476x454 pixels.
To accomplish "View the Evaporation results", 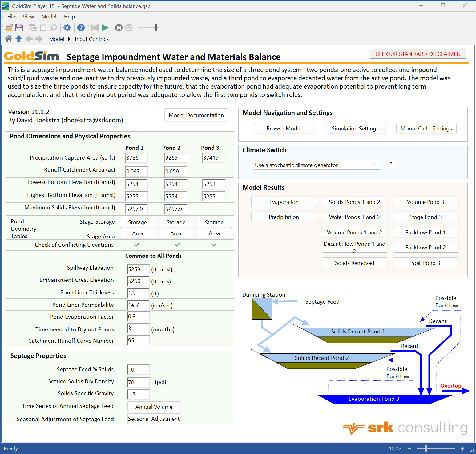I will [284, 202].
